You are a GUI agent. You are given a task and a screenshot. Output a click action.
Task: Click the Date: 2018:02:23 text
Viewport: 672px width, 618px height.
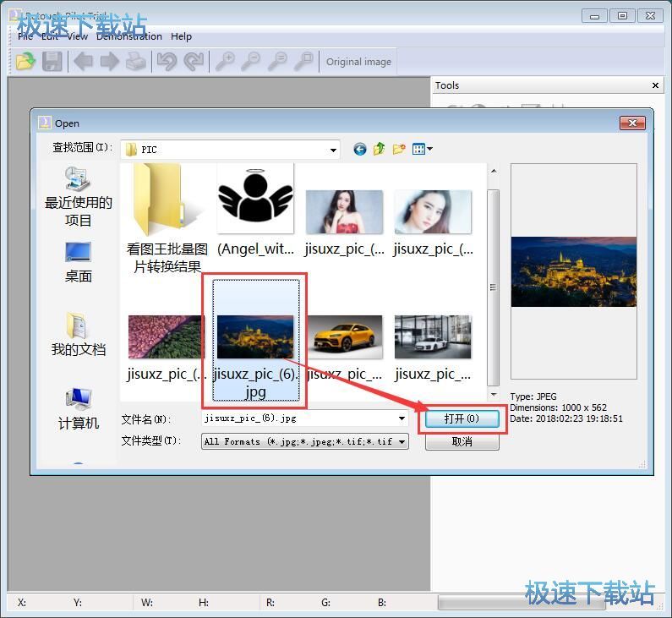pyautogui.click(x=566, y=418)
